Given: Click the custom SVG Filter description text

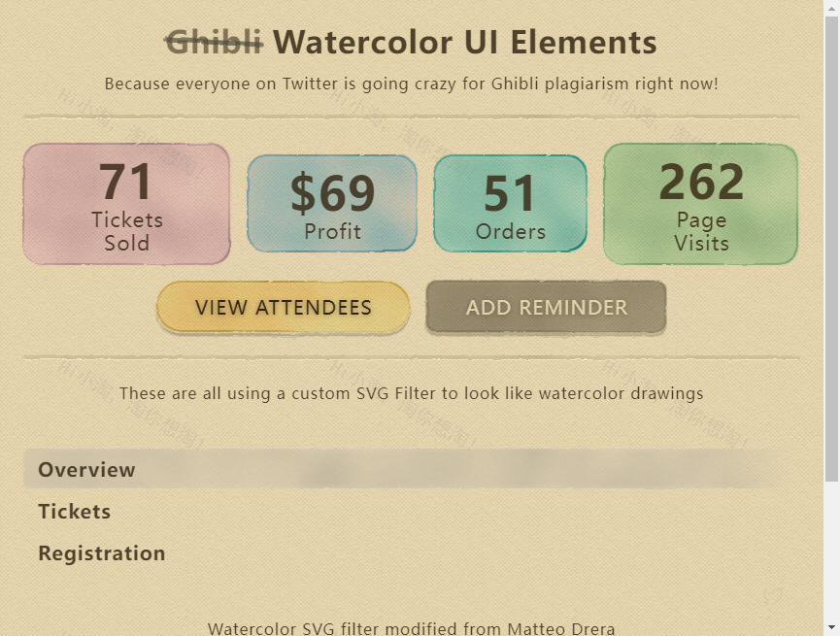Looking at the screenshot, I should (x=411, y=393).
